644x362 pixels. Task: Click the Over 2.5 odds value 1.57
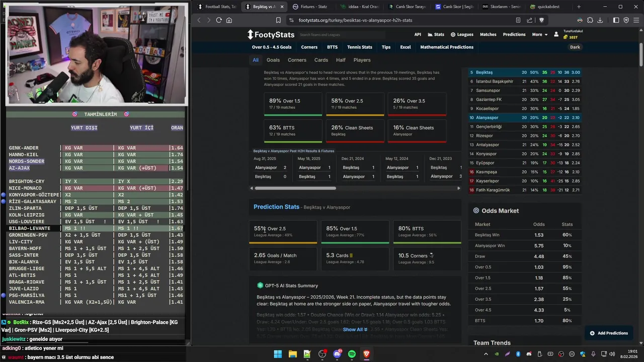[x=539, y=289]
